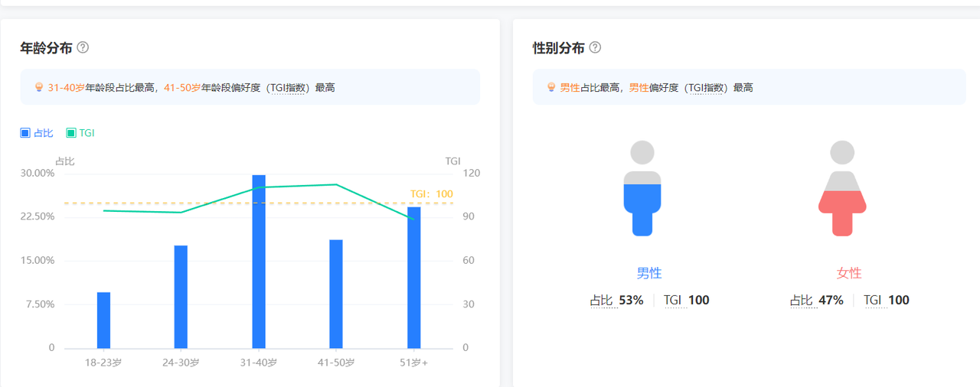The width and height of the screenshot is (980, 387).
Task: Click 占比 left axis title
Action: (65, 161)
